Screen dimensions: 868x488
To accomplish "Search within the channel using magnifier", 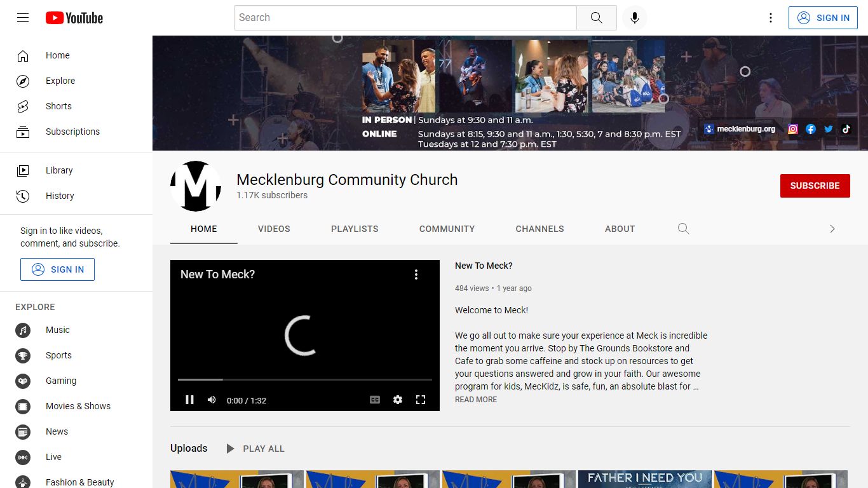I will (684, 229).
